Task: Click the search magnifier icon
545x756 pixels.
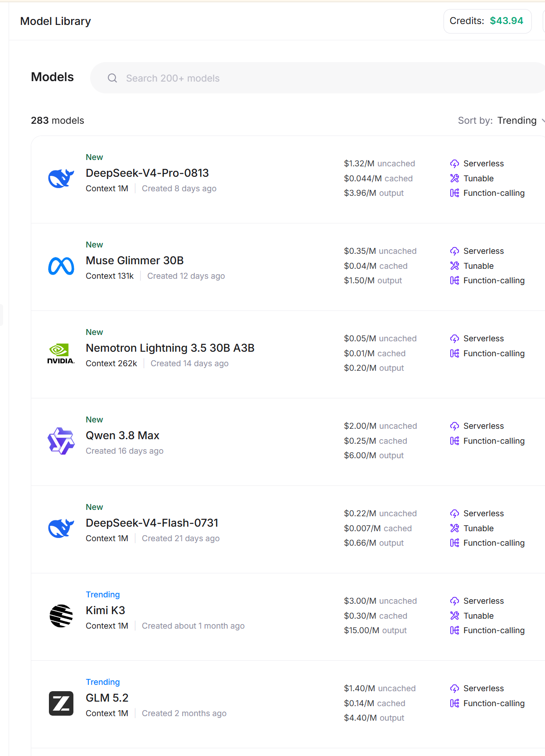Action: (x=112, y=78)
